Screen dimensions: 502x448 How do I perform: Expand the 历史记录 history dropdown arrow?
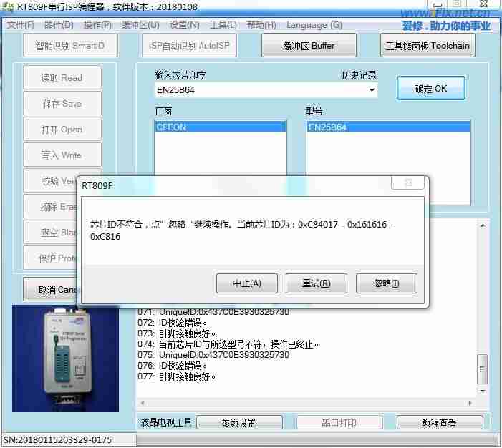pyautogui.click(x=372, y=90)
